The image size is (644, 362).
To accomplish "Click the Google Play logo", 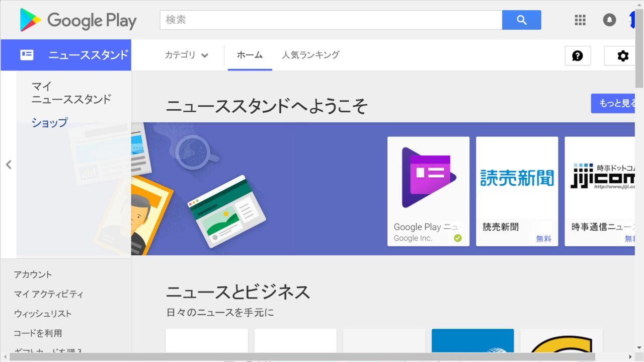I will [78, 20].
